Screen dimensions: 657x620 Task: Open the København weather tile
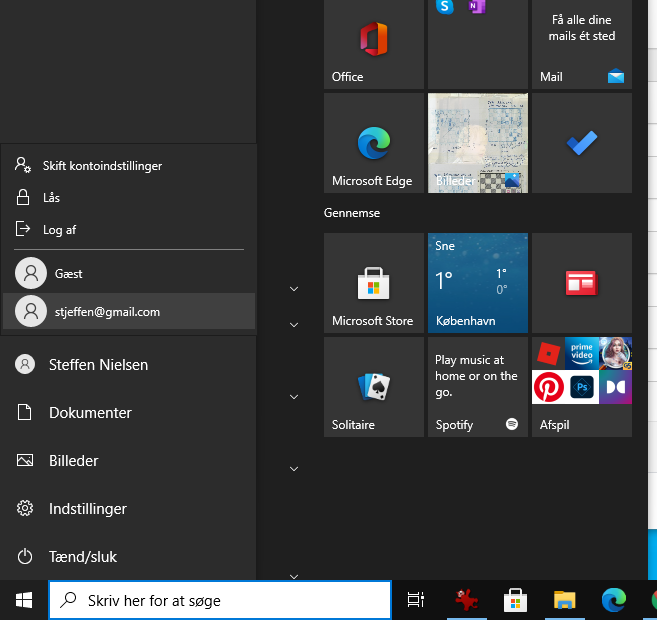(478, 283)
